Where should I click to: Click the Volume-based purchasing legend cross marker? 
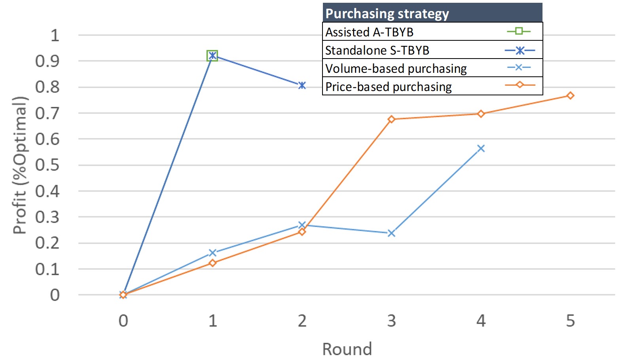pyautogui.click(x=519, y=68)
